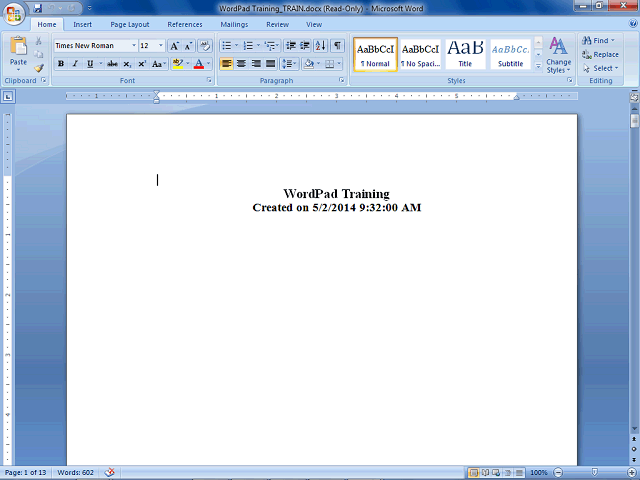Screen dimensions: 640x480
Task: Click the Office button
Action: point(14,15)
